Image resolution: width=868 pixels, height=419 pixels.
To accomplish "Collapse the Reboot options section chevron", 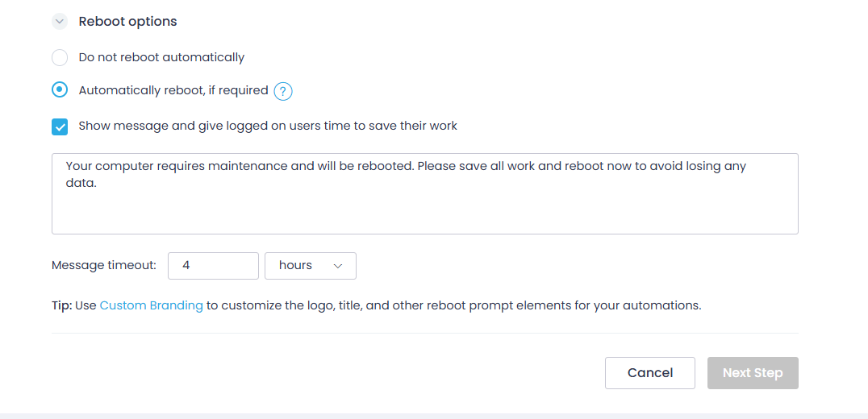I will (60, 22).
